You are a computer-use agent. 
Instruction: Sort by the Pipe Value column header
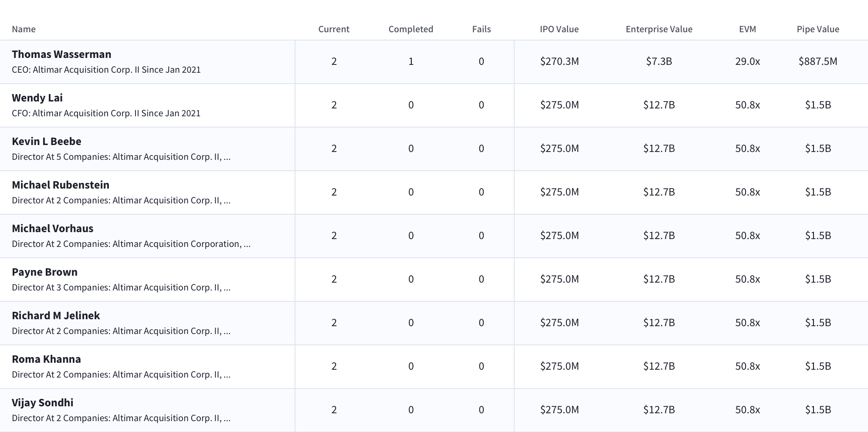[818, 29]
